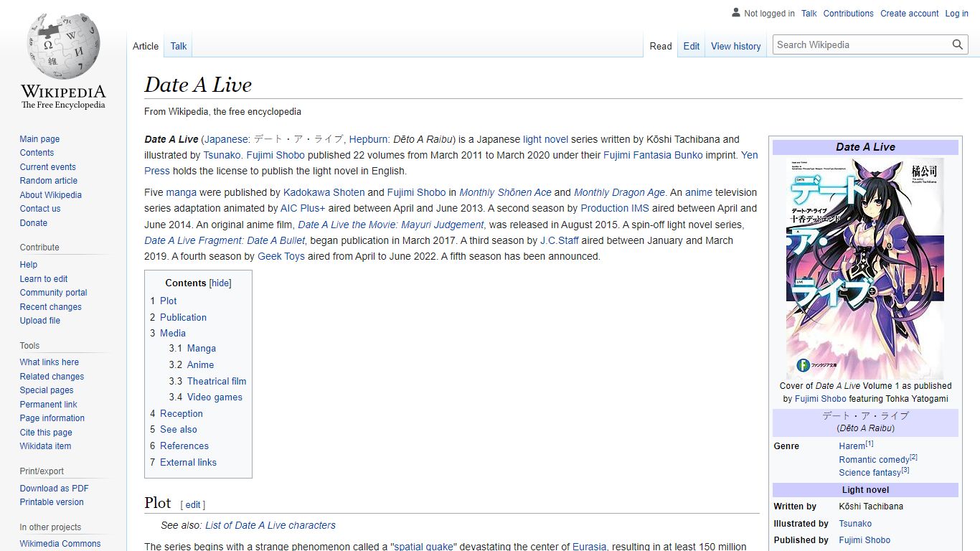Jump to 3.3 Theatrical film
Viewport: 980px width, 551px height.
[217, 381]
